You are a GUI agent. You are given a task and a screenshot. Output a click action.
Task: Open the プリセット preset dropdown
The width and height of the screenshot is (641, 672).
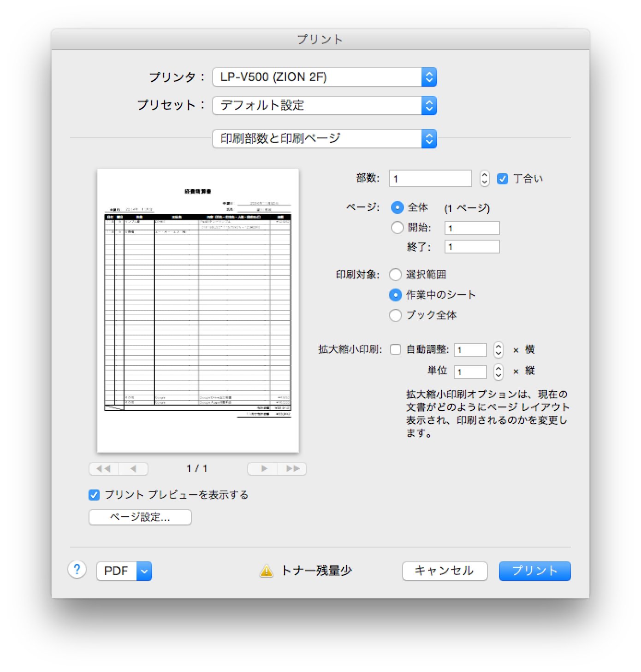pyautogui.click(x=324, y=106)
